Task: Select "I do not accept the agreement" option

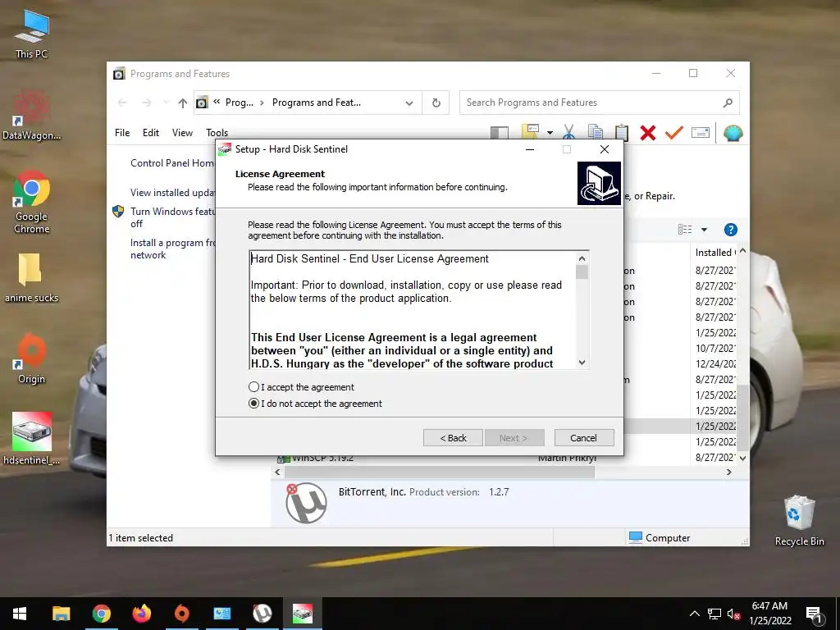Action: click(x=254, y=404)
